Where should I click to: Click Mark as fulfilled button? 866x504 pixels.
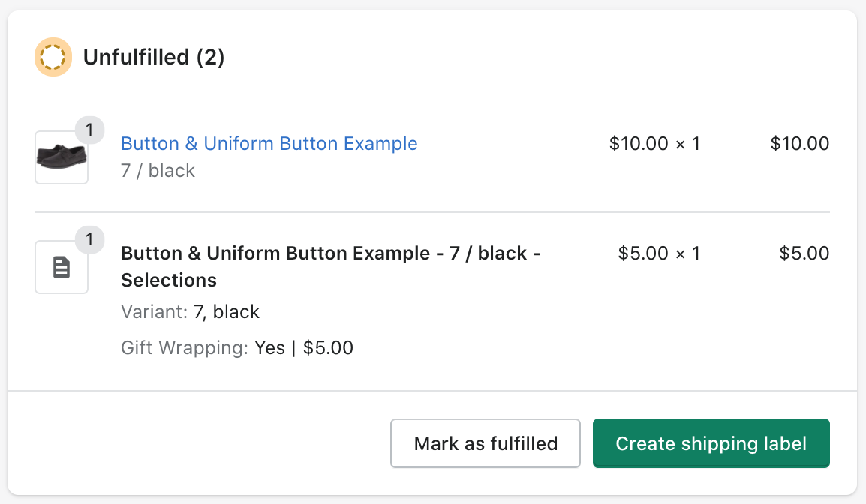486,443
